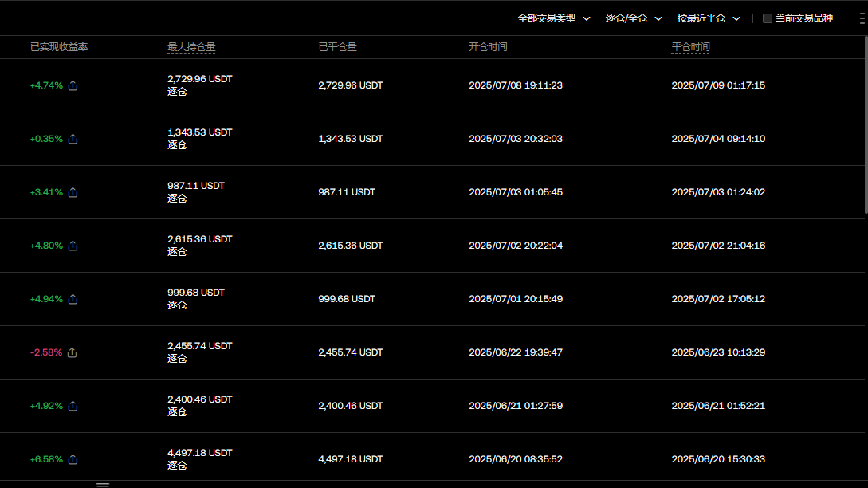Expand the 全部交易类型 dropdown

point(554,18)
